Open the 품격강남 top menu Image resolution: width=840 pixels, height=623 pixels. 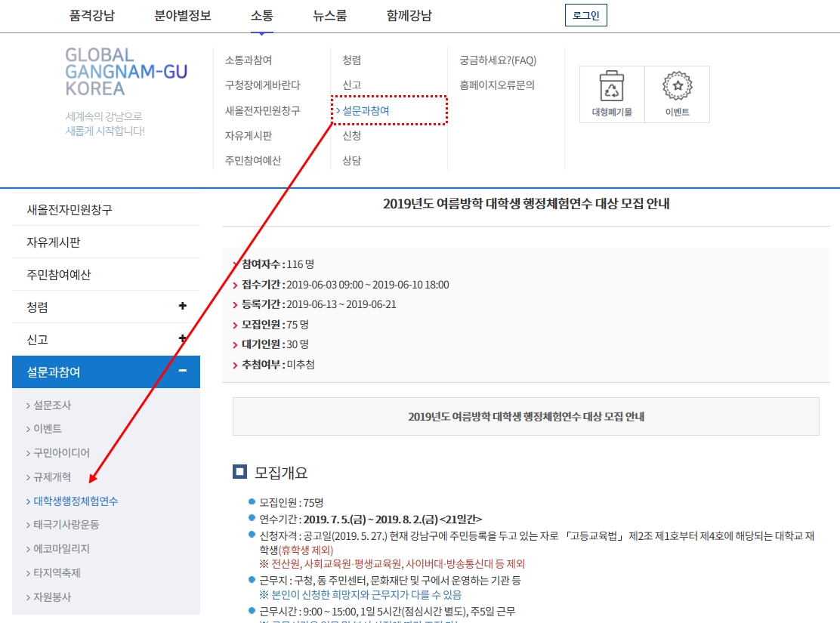tap(92, 16)
